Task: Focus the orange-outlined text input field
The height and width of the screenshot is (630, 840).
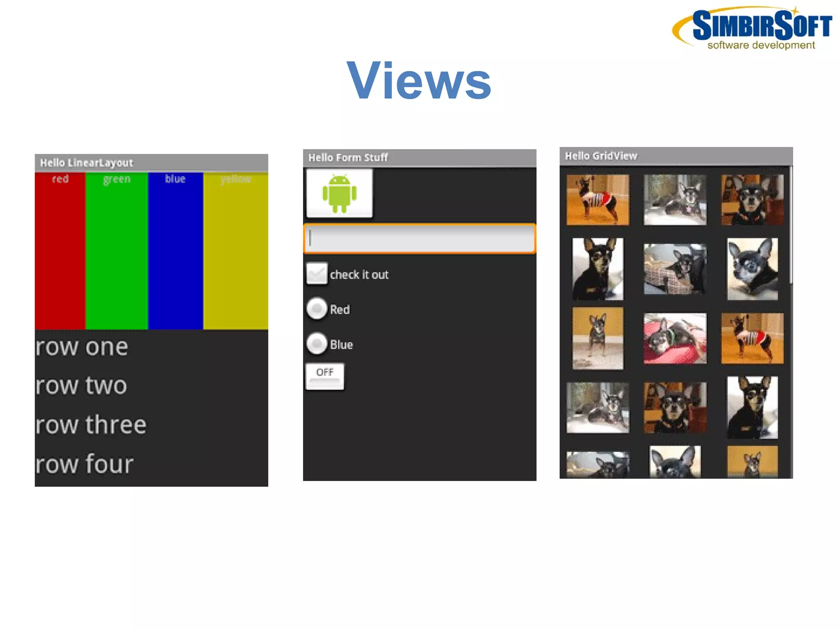Action: [419, 239]
